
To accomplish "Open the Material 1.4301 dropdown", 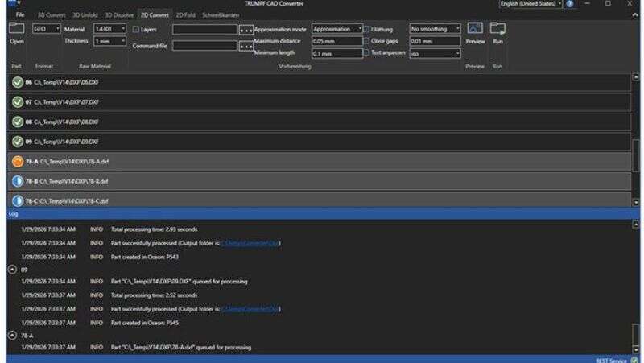I will click(110, 29).
